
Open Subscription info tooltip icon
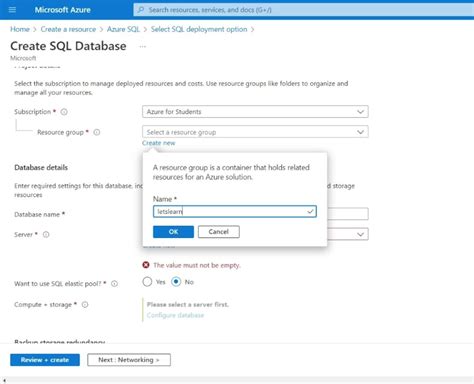click(x=64, y=112)
